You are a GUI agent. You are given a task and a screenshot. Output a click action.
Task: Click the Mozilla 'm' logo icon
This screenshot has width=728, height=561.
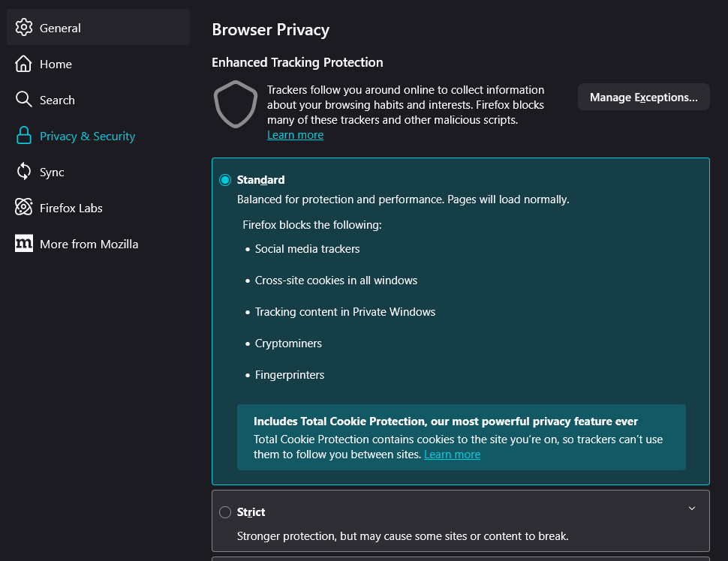coord(24,244)
